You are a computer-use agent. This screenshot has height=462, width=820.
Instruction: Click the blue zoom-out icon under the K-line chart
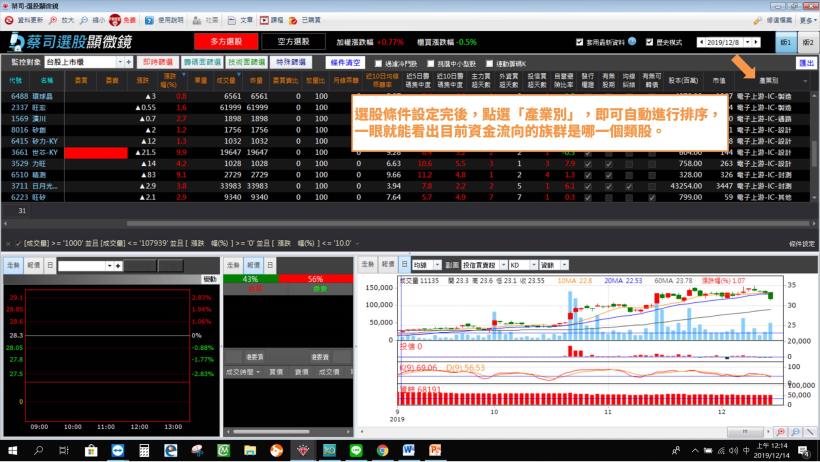795,432
